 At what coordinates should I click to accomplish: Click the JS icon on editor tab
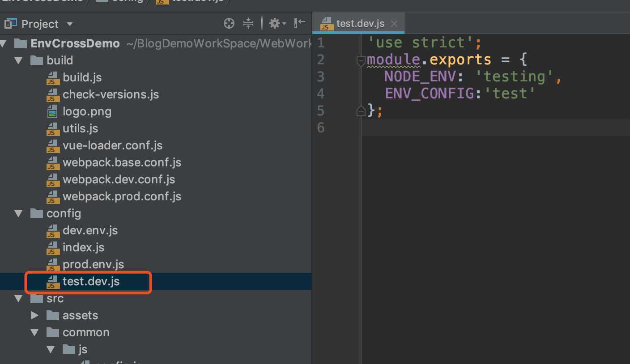coord(327,24)
